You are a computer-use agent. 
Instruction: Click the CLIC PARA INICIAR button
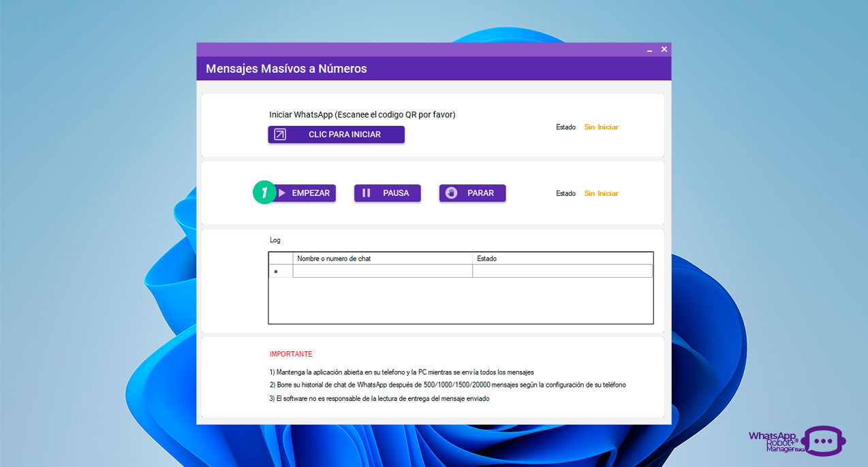(336, 135)
